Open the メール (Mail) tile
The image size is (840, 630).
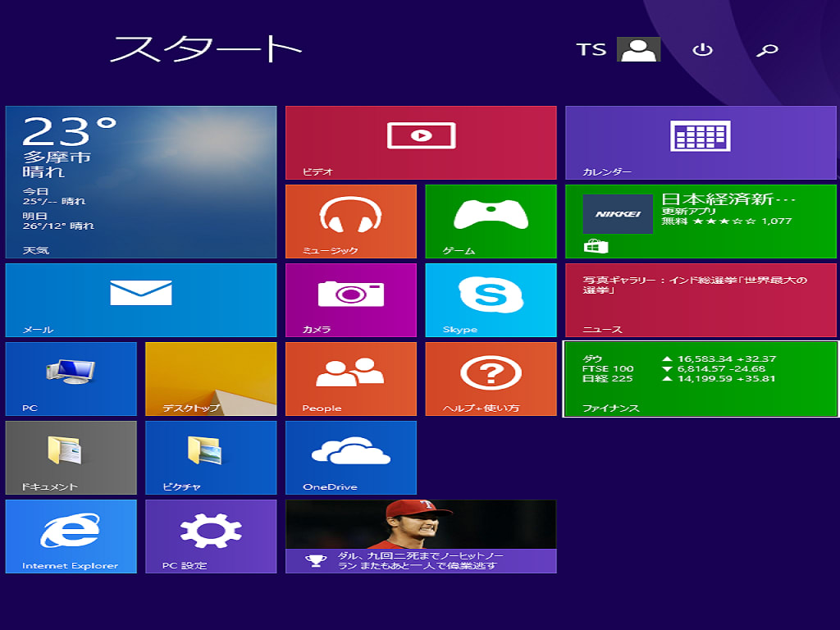coord(141,300)
